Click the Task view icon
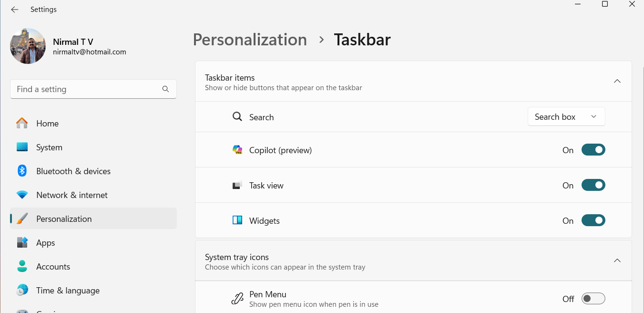 (x=237, y=185)
